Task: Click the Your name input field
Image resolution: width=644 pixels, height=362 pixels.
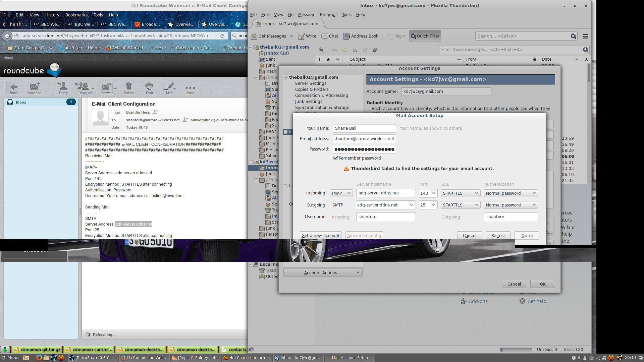Action: 364,128
